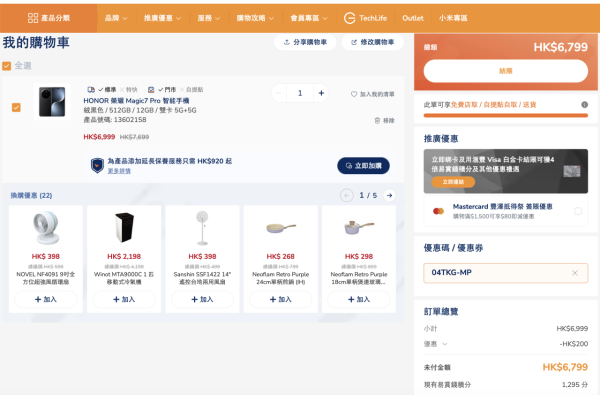Add Sanshin SSF1422 fan to cart
The image size is (600, 395).
[202, 299]
